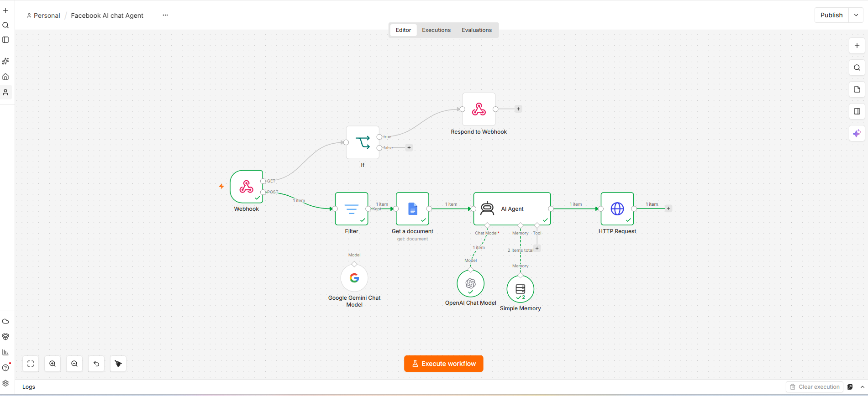Add a node after HTTP Request output
Image resolution: width=868 pixels, height=396 pixels.
pos(668,208)
